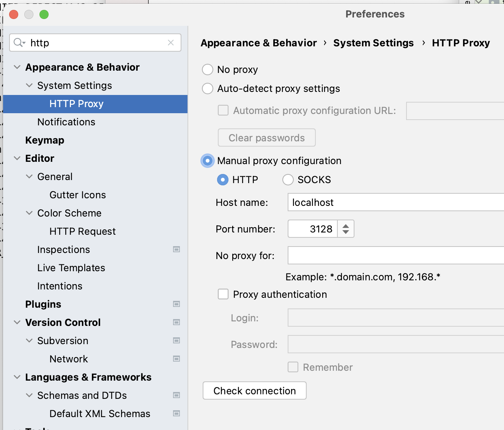Click the icon next to Default XML Schemas
The height and width of the screenshot is (430, 504).
point(176,413)
